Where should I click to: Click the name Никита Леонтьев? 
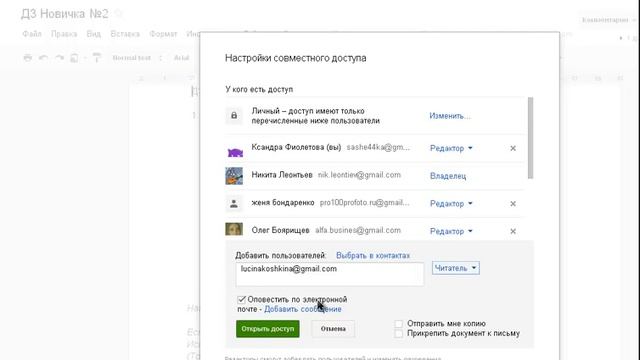point(282,175)
